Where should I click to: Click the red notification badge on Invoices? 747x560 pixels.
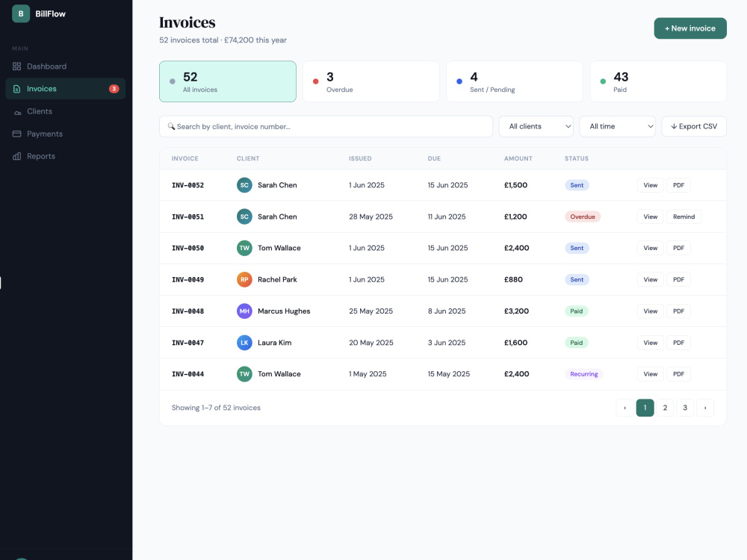pyautogui.click(x=114, y=89)
